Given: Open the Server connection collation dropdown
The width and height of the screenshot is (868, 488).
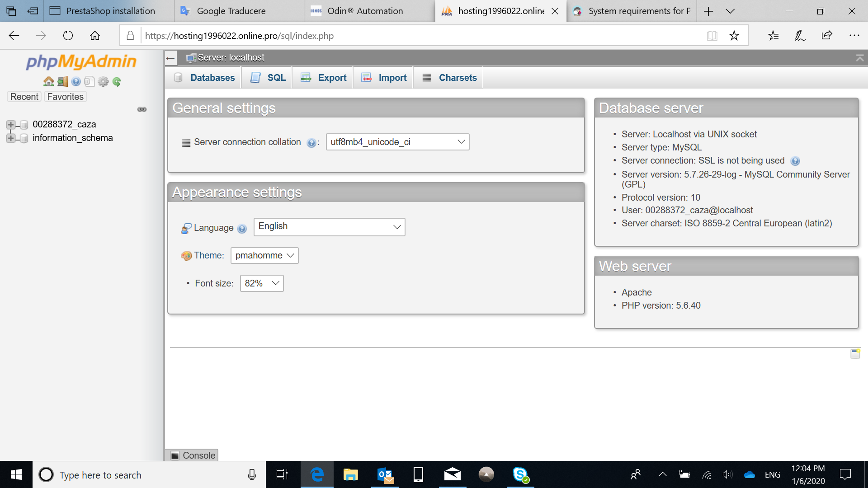Looking at the screenshot, I should click(x=397, y=142).
